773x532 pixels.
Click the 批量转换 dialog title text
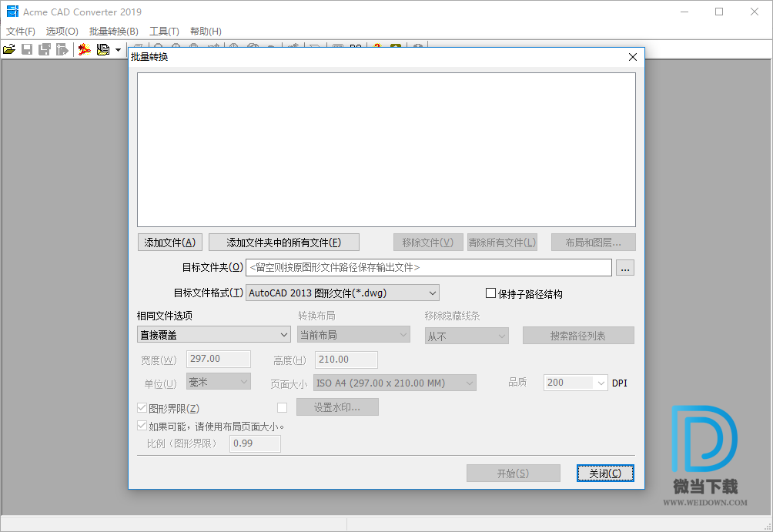(149, 57)
